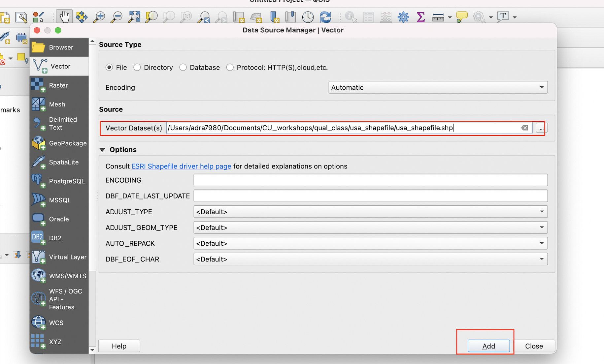The image size is (604, 364).
Task: Select the File source type radio
Action: [x=109, y=67]
